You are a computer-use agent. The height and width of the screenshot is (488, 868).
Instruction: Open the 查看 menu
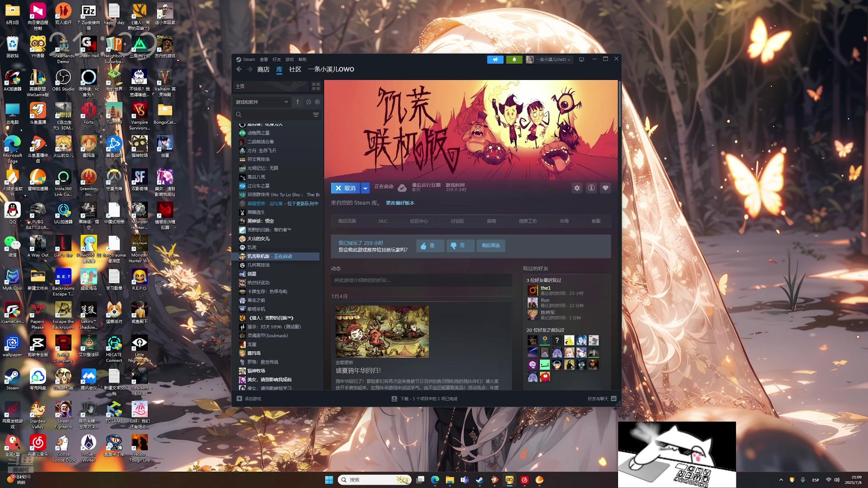point(264,60)
